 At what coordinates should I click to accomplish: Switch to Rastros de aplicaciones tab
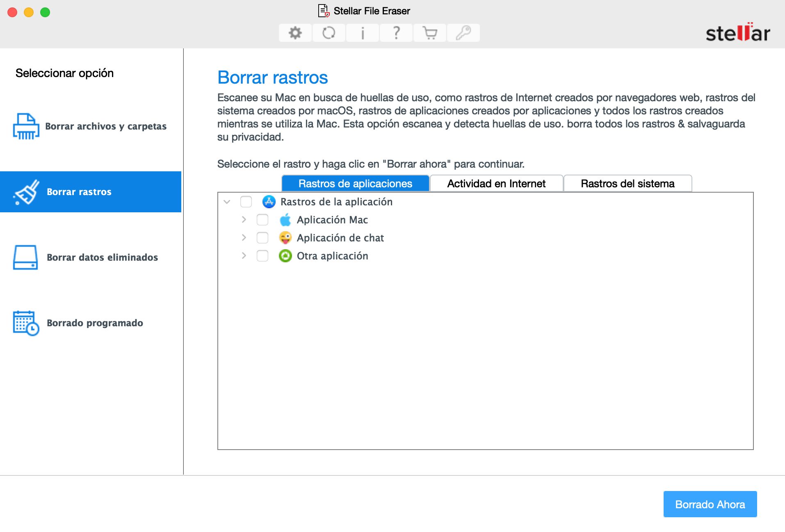(356, 184)
